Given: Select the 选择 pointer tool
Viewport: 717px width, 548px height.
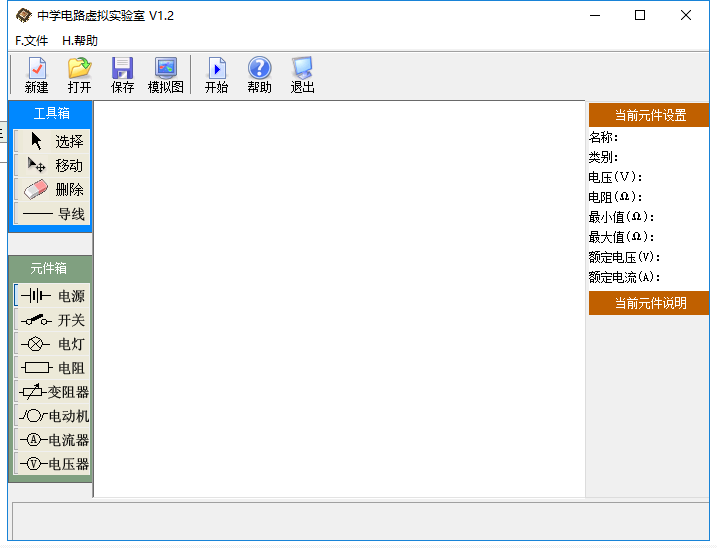Looking at the screenshot, I should click(x=52, y=141).
